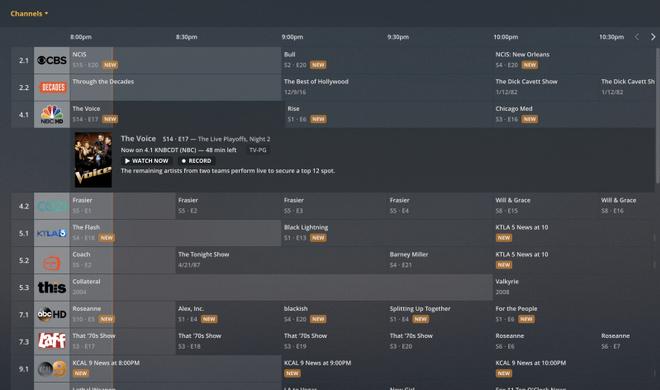Viewport: 660px width, 390px height.
Task: Select Bull program at 9:00pm
Action: pyautogui.click(x=386, y=60)
